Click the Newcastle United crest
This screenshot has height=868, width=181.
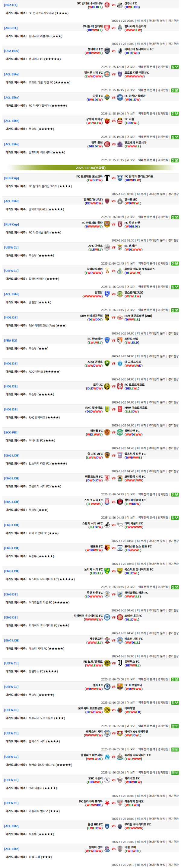[x=120, y=757]
